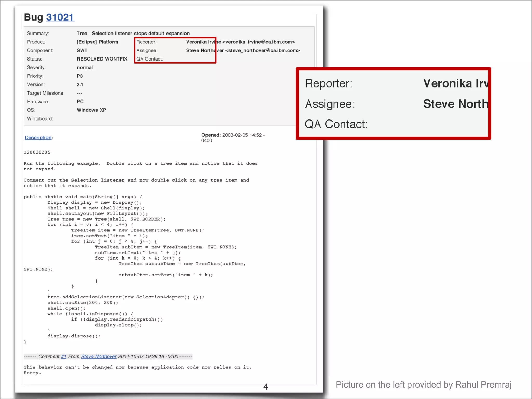Click the credit 'Picture on the left provided by Rahul Premraj'
Image resolution: width=532 pixels, height=399 pixels.
pos(424,385)
